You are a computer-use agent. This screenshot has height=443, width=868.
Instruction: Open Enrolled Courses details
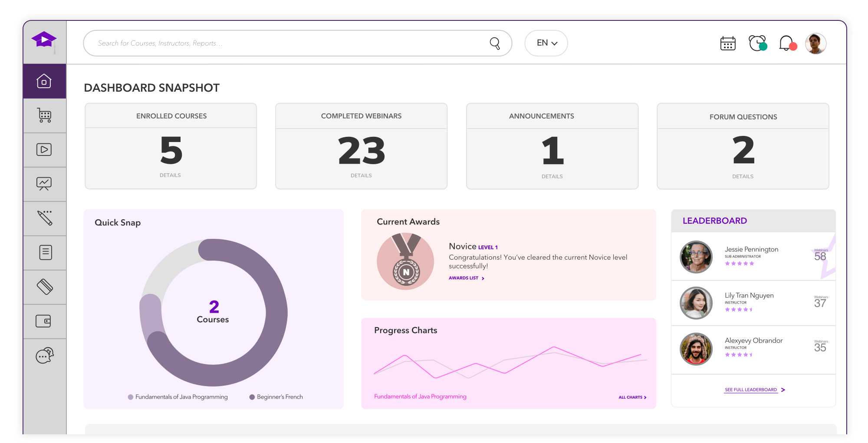[x=170, y=175]
